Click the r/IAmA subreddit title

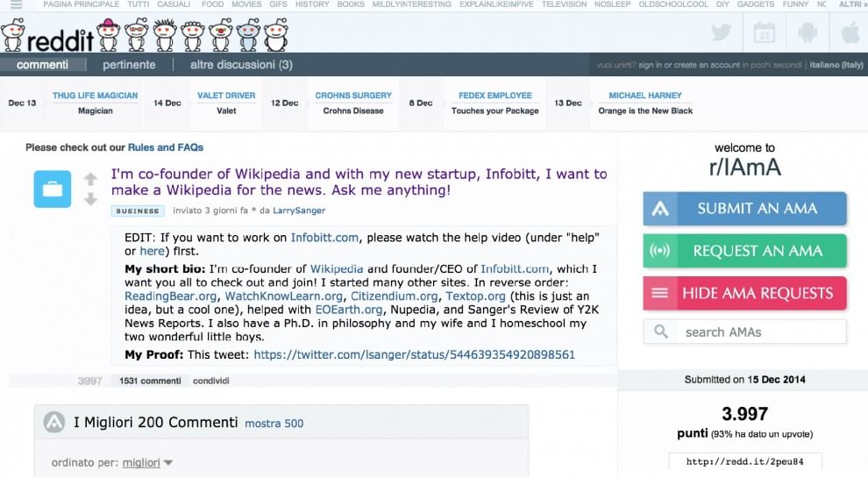point(744,167)
